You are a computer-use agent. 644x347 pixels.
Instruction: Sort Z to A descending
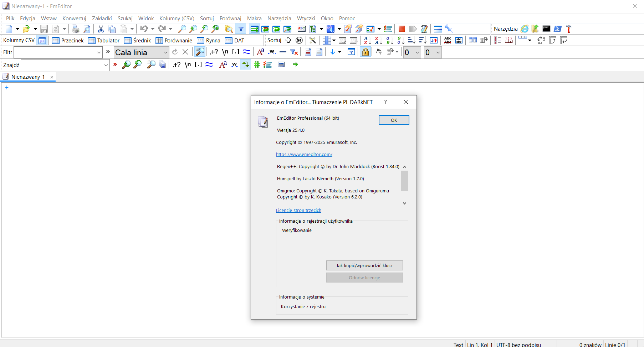[x=379, y=40]
